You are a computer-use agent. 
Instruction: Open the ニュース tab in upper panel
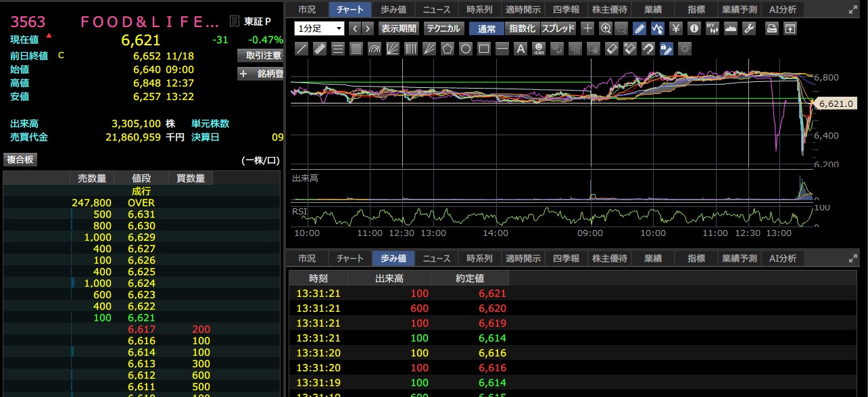click(437, 9)
